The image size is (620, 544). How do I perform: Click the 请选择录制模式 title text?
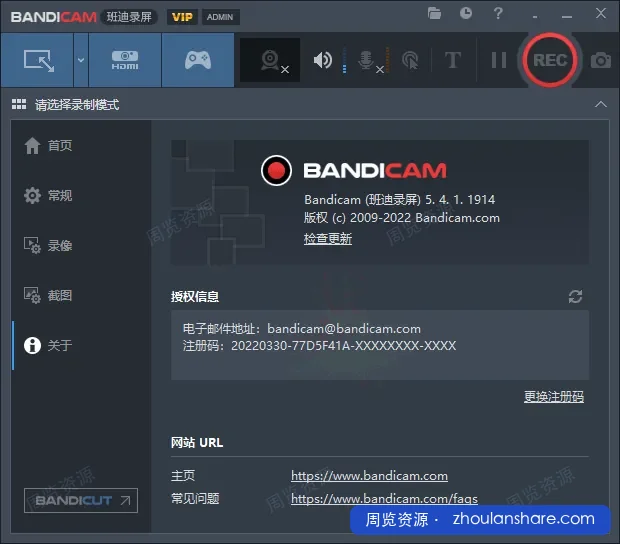click(77, 105)
